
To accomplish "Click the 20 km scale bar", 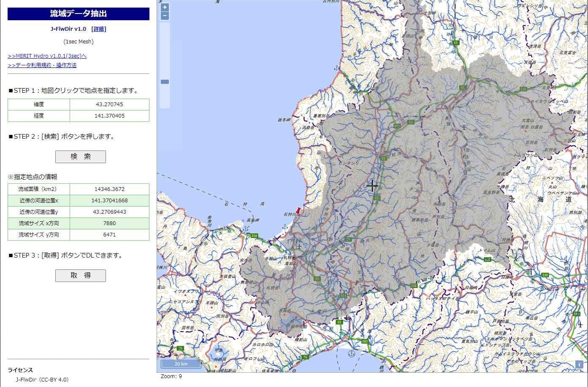I will [x=181, y=363].
